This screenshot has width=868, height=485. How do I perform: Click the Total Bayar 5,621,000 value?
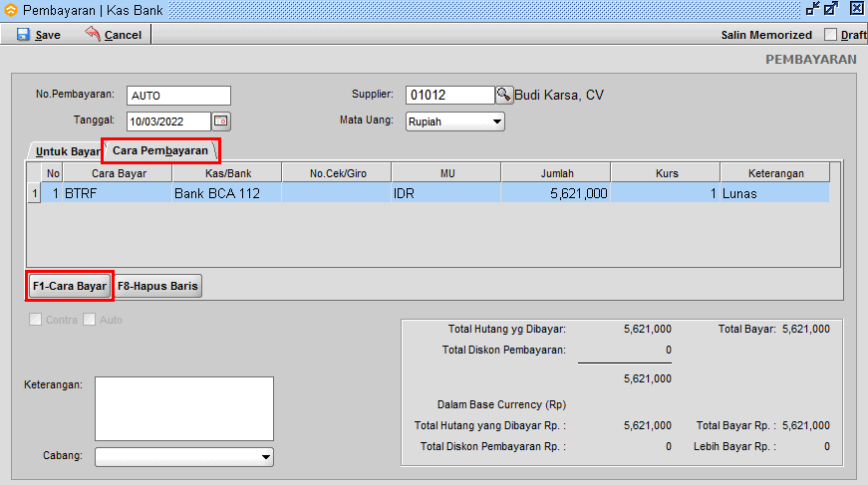pos(806,329)
